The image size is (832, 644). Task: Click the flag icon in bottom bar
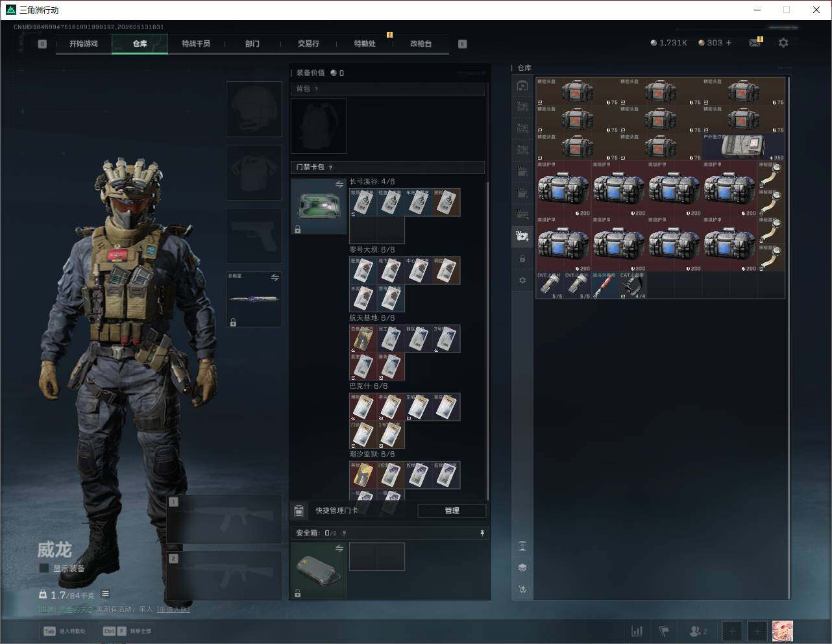[x=664, y=631]
